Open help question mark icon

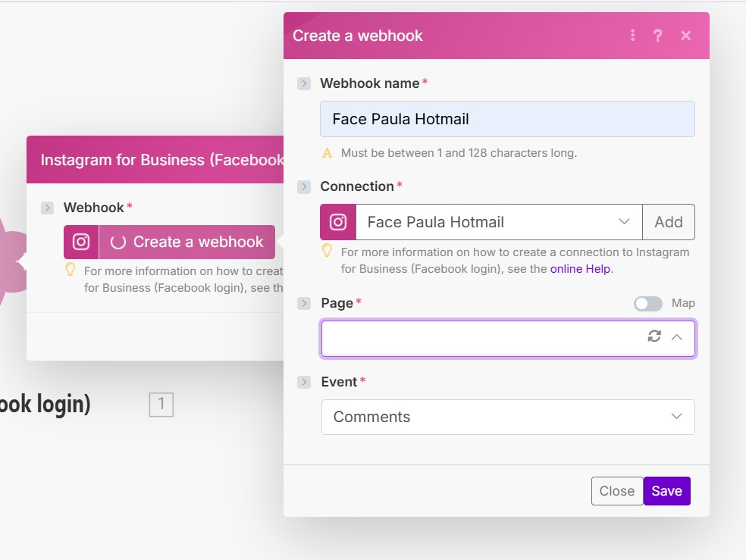(x=657, y=36)
